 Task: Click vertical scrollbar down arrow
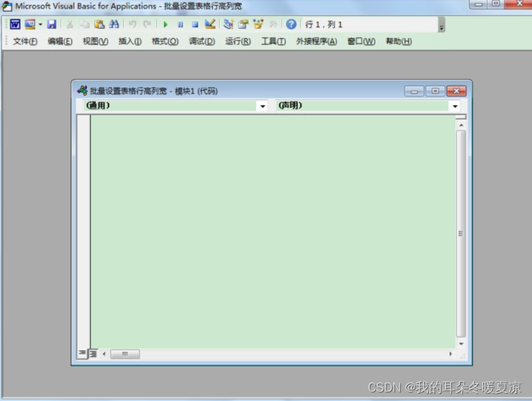tap(461, 343)
